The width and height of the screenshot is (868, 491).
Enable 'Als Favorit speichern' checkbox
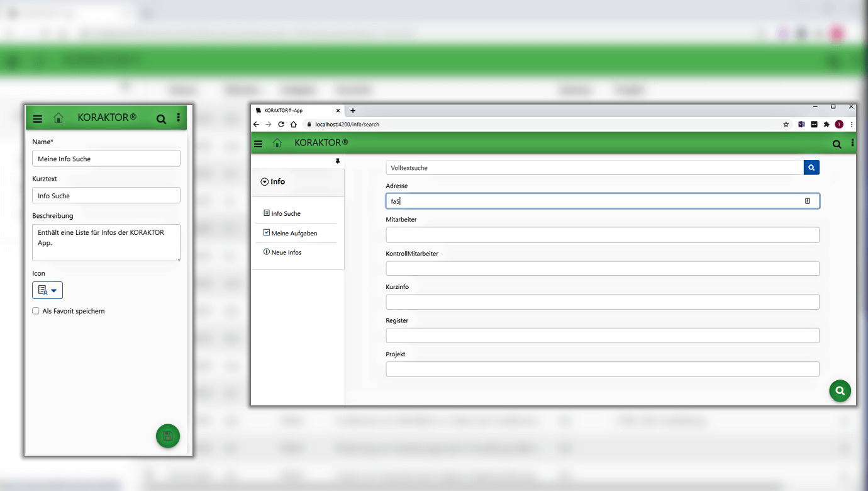coord(36,311)
